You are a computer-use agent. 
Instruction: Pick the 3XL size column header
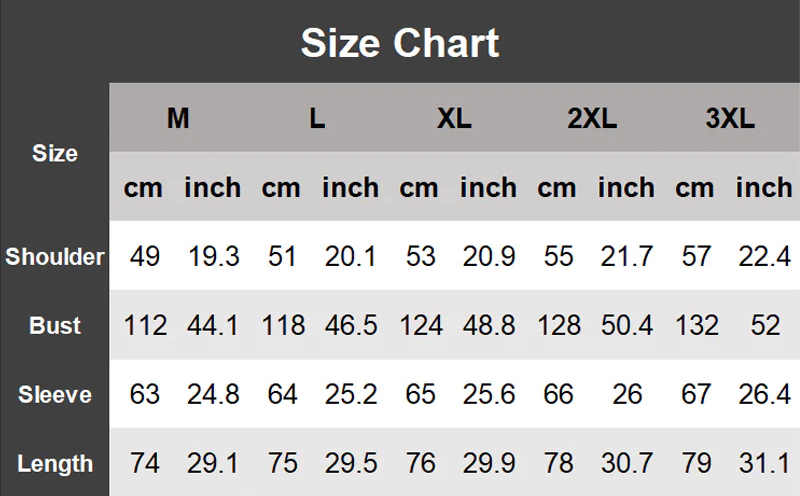pos(730,118)
